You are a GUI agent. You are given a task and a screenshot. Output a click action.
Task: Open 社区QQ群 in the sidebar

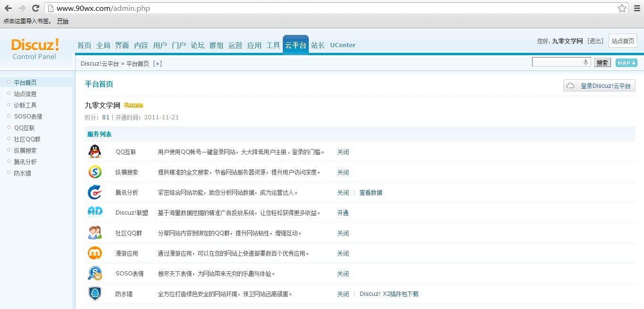(27, 139)
